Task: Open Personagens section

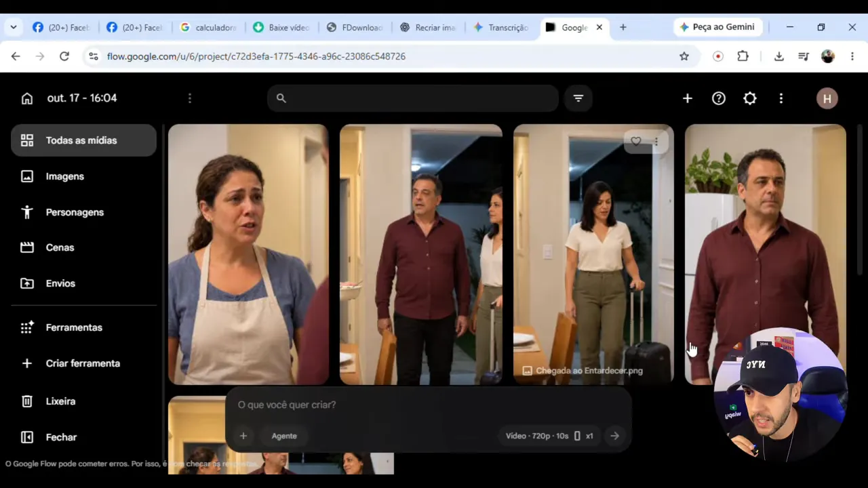Action: coord(84,212)
